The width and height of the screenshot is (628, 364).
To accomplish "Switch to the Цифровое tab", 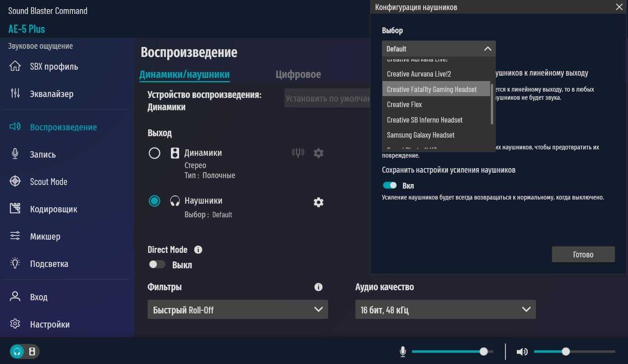I will pos(298,74).
